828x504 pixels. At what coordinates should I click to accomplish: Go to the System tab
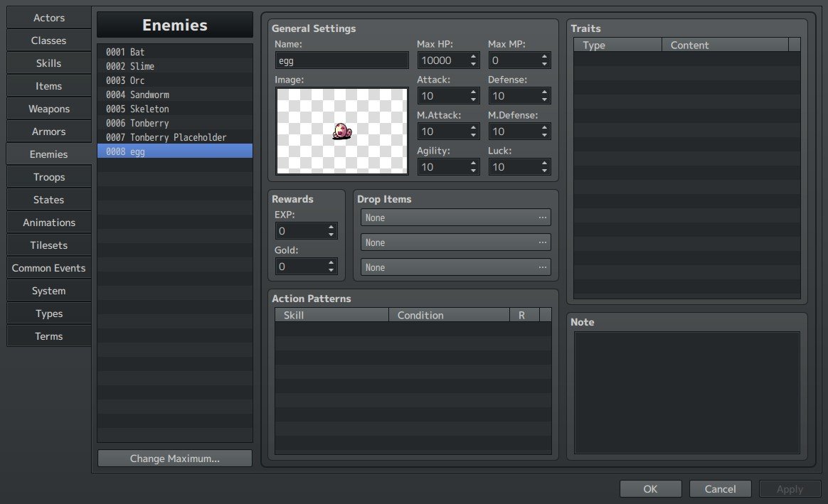click(x=48, y=290)
